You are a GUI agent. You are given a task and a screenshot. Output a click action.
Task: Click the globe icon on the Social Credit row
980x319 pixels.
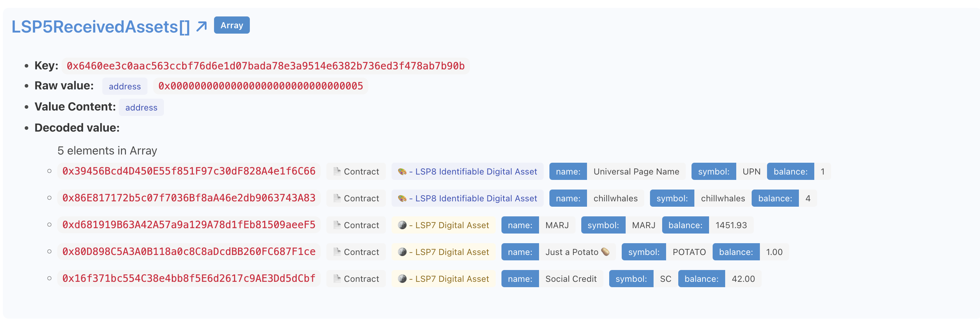[x=403, y=278]
